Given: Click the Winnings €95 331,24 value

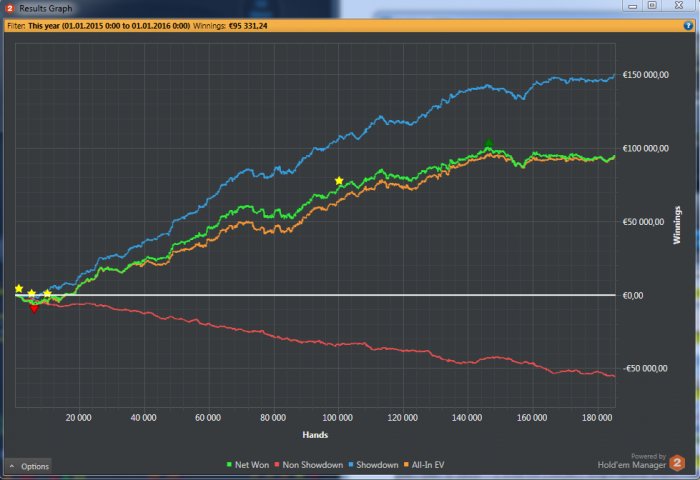Looking at the screenshot, I should click(248, 26).
